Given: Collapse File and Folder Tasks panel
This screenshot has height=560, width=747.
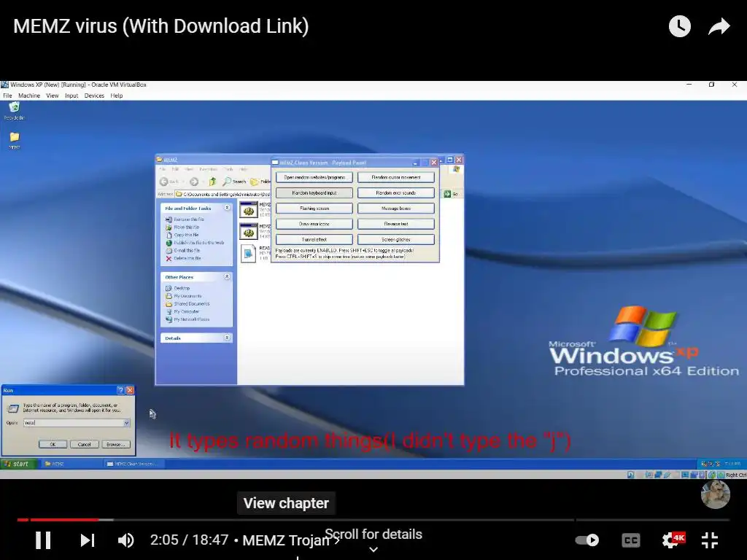Looking at the screenshot, I should point(228,208).
